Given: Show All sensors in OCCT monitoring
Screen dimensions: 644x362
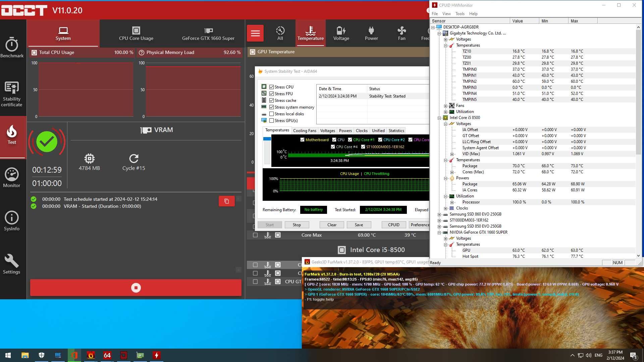Looking at the screenshot, I should 280,33.
